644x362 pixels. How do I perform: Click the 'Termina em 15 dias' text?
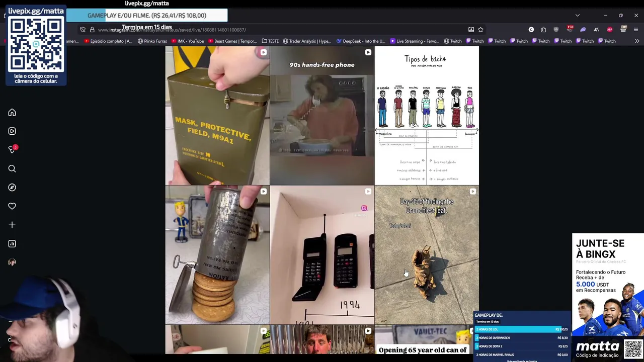[147, 27]
